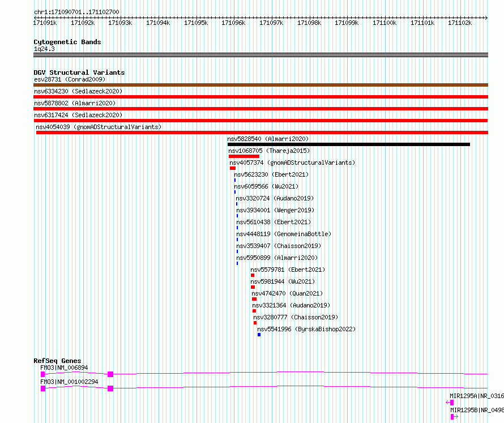Click the red nsv4057374 variant block
Image resolution: width=504 pixels, height=423 pixels.
click(233, 168)
